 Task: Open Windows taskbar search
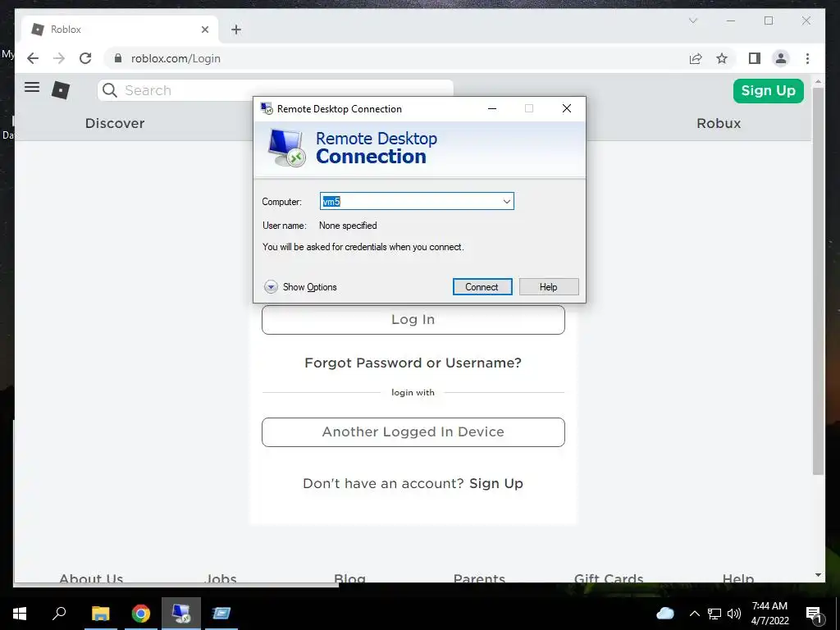coord(59,614)
